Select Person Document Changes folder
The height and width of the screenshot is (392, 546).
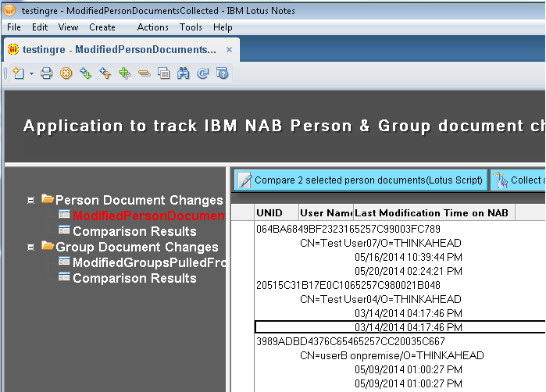tap(139, 200)
